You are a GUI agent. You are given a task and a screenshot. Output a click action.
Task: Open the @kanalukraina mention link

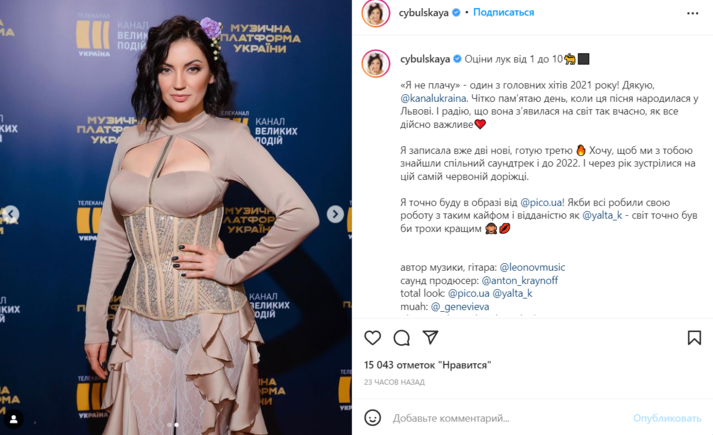[x=433, y=98]
